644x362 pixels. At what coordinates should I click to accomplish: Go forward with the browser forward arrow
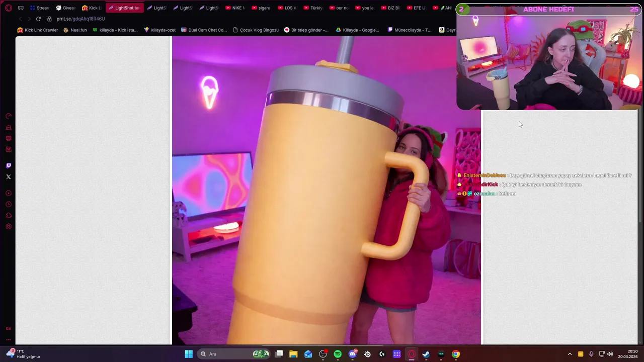[29, 19]
